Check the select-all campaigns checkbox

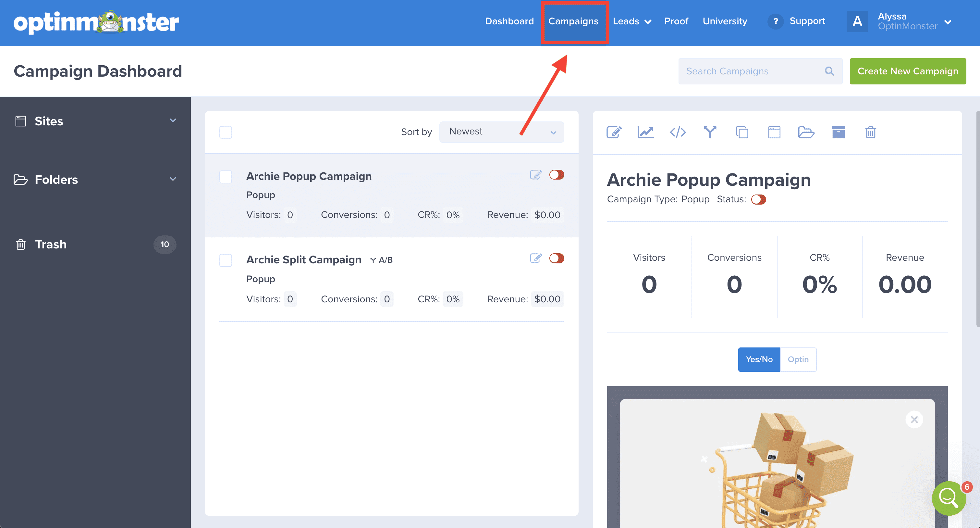click(x=226, y=132)
